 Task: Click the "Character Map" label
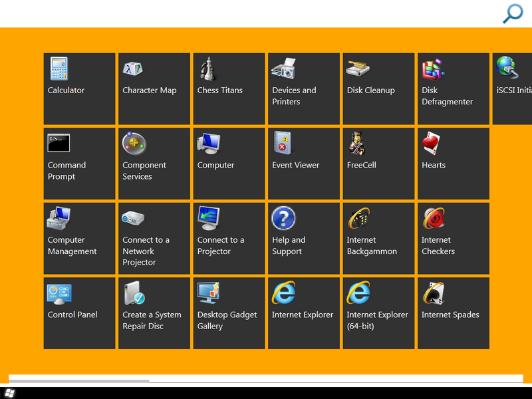[150, 90]
